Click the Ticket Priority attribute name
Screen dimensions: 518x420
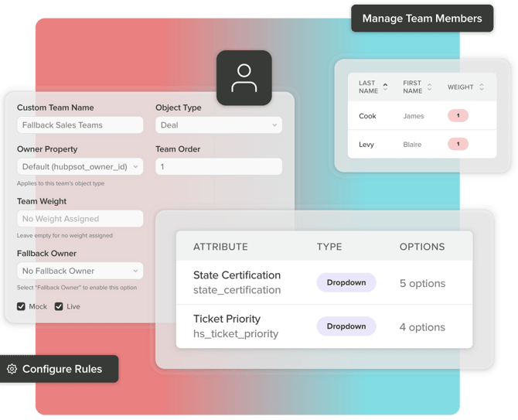pyautogui.click(x=227, y=319)
